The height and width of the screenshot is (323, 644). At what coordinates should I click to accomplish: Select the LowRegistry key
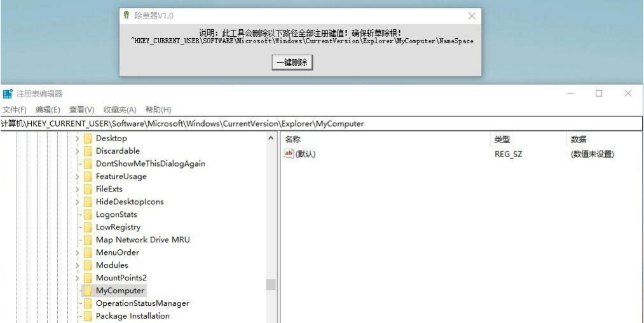[118, 227]
